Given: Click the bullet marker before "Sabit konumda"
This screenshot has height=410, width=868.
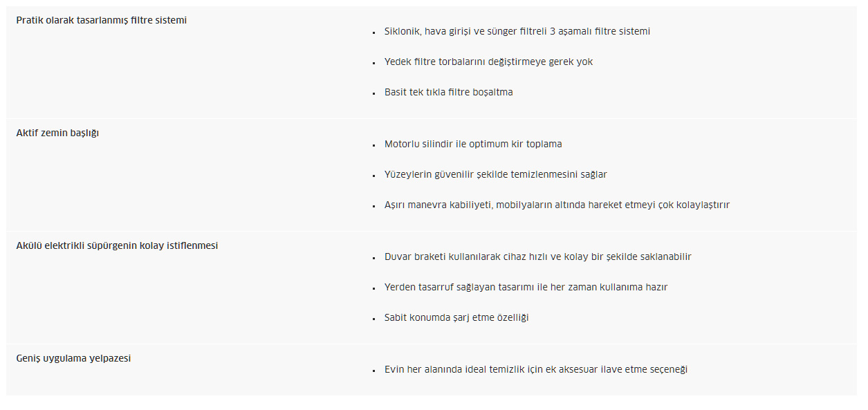Looking at the screenshot, I should coord(373,319).
